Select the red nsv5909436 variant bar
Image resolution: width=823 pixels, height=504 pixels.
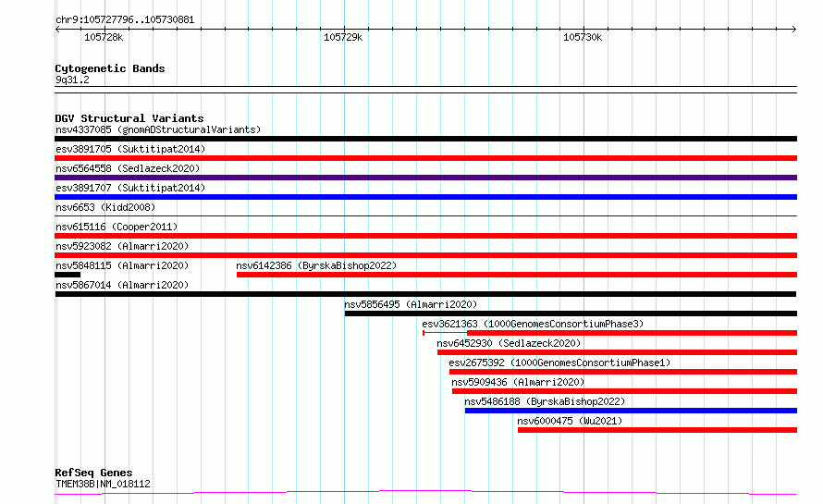[624, 391]
